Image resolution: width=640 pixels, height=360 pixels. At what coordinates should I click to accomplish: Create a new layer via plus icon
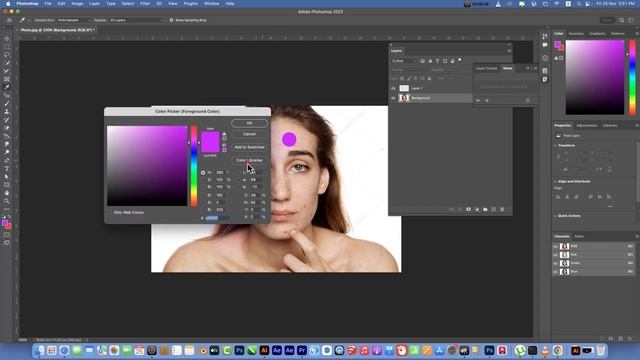pyautogui.click(x=493, y=209)
